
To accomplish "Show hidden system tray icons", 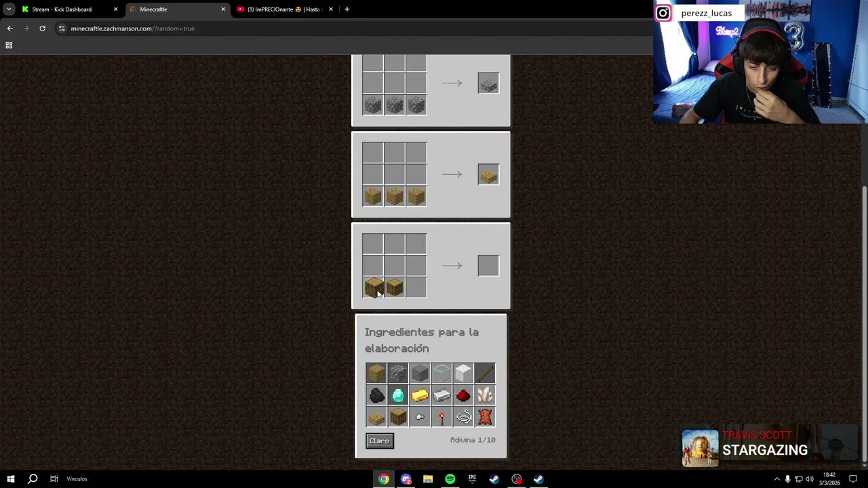I will pyautogui.click(x=776, y=479).
